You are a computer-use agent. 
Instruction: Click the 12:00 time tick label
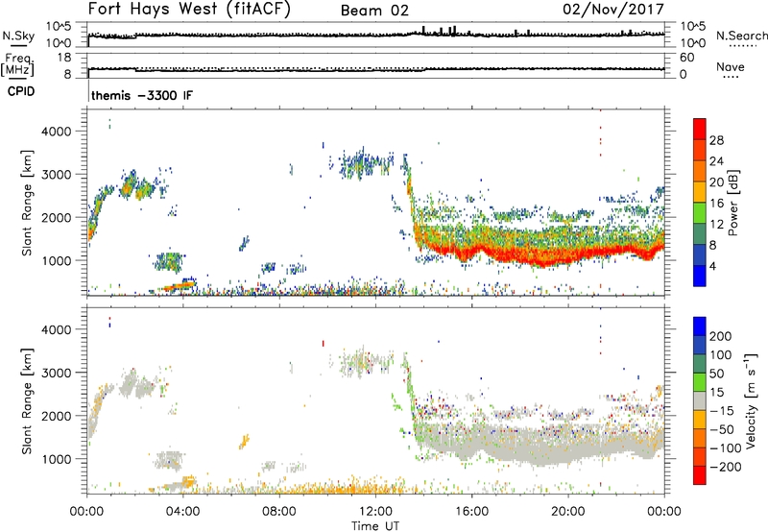[375, 512]
